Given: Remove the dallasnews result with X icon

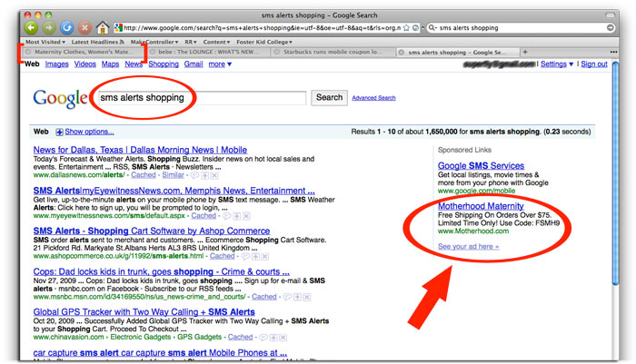Looking at the screenshot, I should click(214, 175).
